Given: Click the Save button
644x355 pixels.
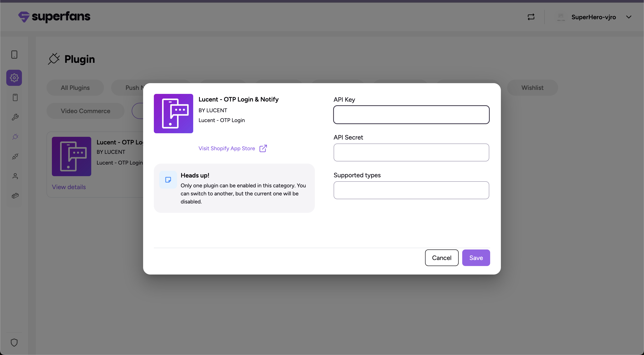Looking at the screenshot, I should pos(476,258).
